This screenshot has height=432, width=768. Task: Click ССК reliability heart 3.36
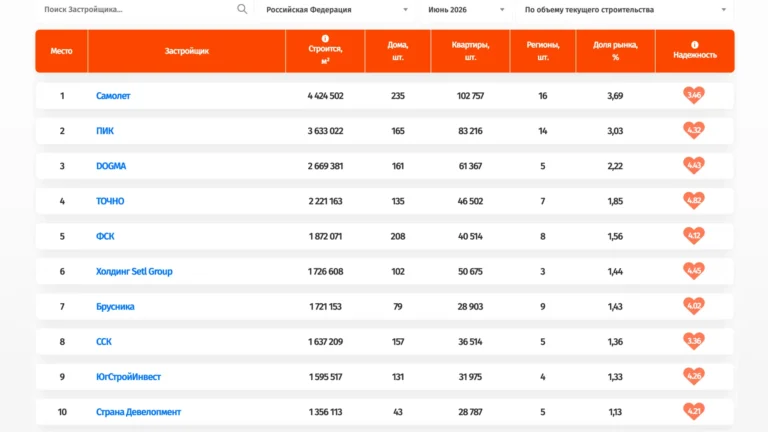click(x=694, y=341)
